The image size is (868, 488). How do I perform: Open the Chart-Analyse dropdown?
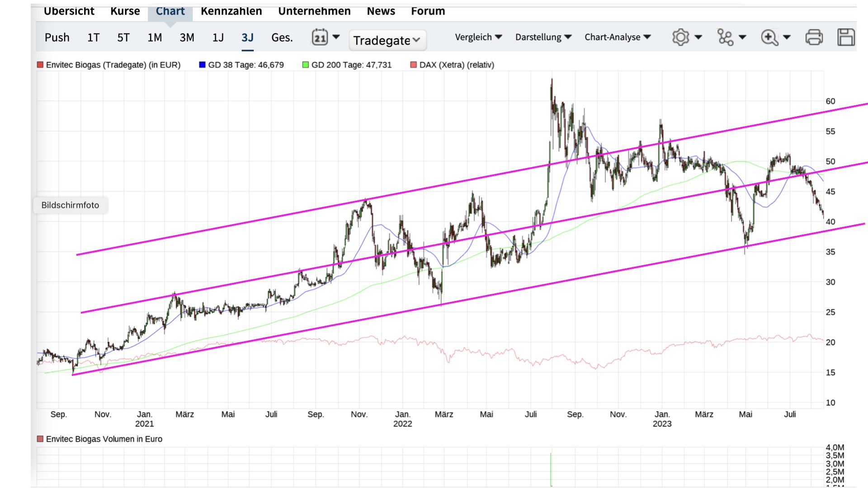click(x=617, y=37)
